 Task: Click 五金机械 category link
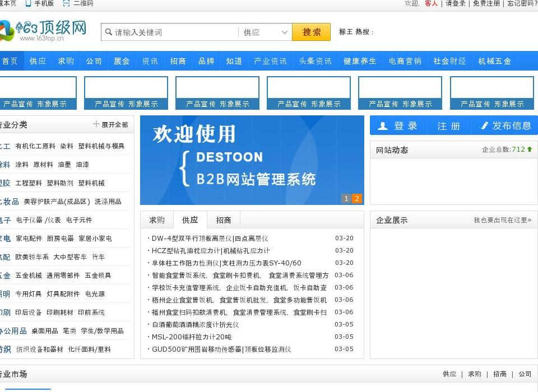click(x=29, y=276)
